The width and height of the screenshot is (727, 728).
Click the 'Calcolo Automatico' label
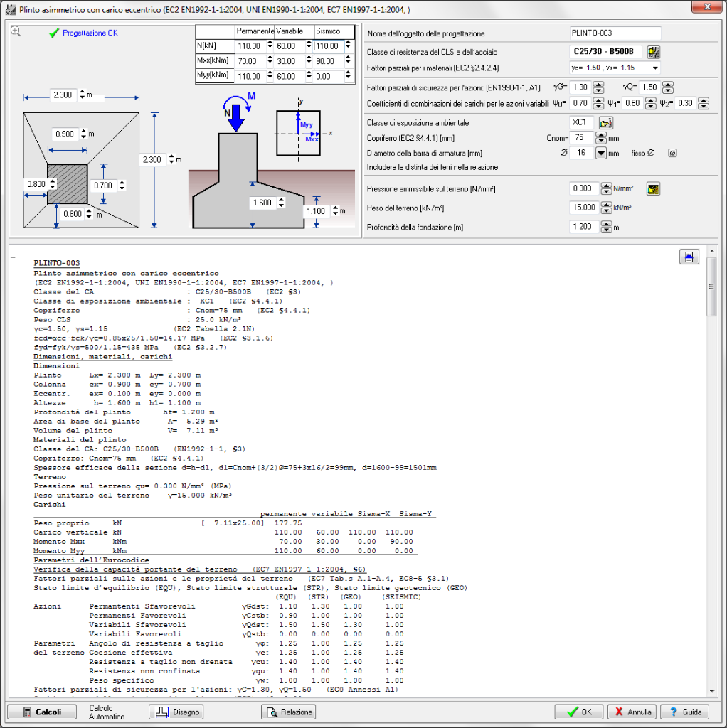[x=107, y=712]
